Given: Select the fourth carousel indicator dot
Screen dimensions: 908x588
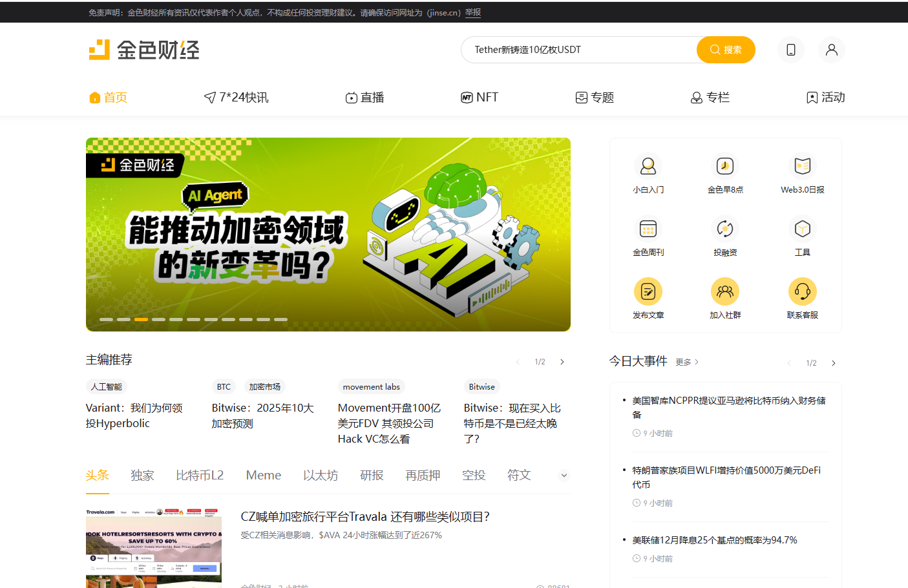Looking at the screenshot, I should [159, 319].
